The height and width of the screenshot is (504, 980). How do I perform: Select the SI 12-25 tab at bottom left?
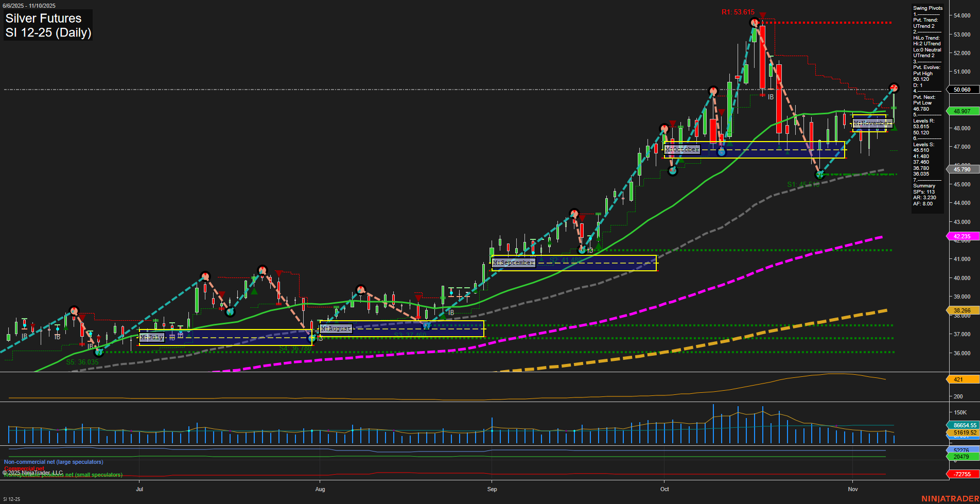pyautogui.click(x=11, y=499)
